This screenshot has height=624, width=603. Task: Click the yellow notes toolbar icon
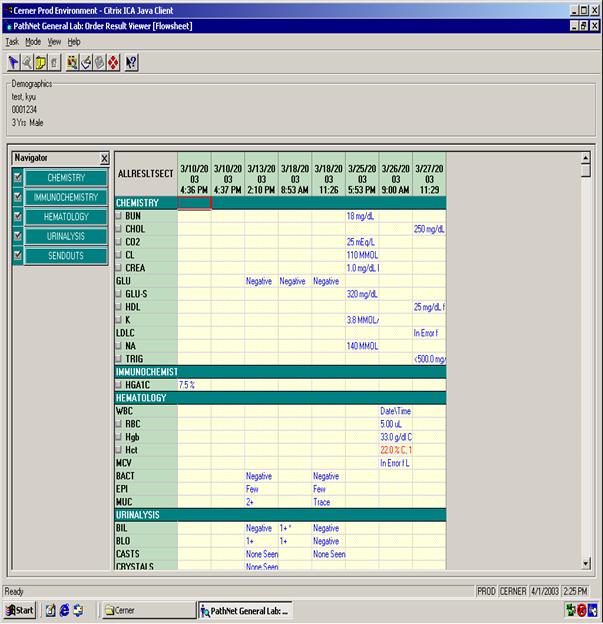click(41, 62)
